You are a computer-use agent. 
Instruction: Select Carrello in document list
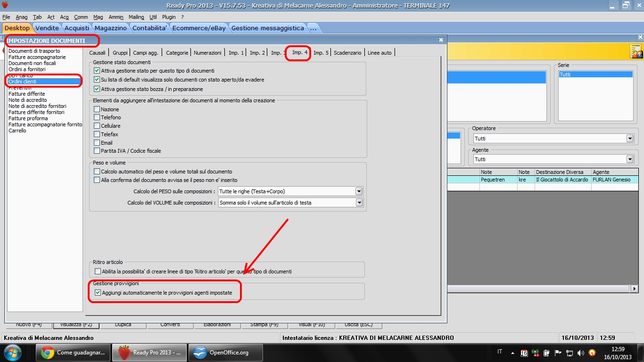[17, 131]
